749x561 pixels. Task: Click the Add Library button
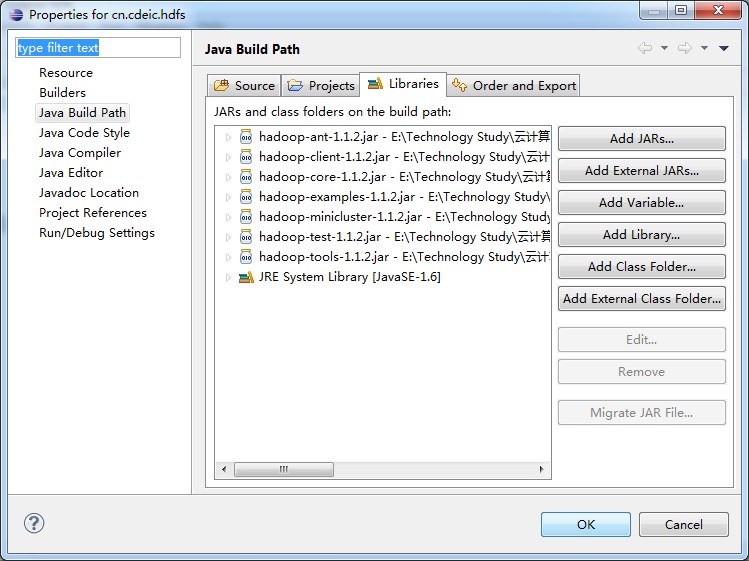point(641,235)
